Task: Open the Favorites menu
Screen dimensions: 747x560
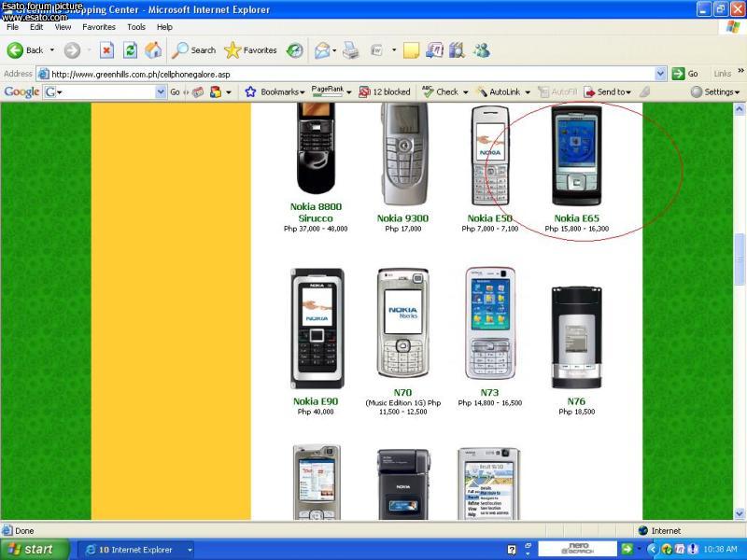Action: (x=98, y=27)
